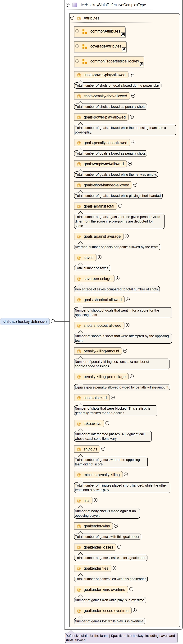Click the coverageAttributes reference arrow icon
Image resolution: width=183 pixels, height=644 pixels.
click(124, 49)
